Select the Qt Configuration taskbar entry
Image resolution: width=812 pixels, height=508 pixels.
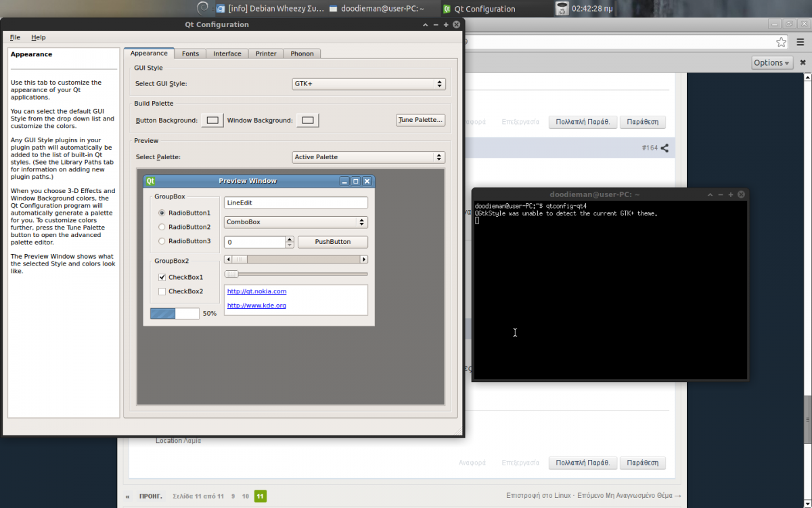[479, 9]
